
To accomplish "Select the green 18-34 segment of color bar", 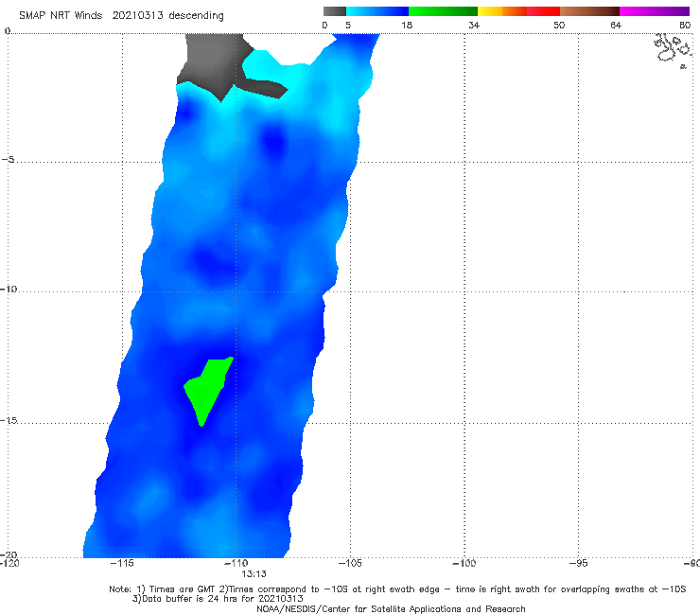I will coord(443,11).
